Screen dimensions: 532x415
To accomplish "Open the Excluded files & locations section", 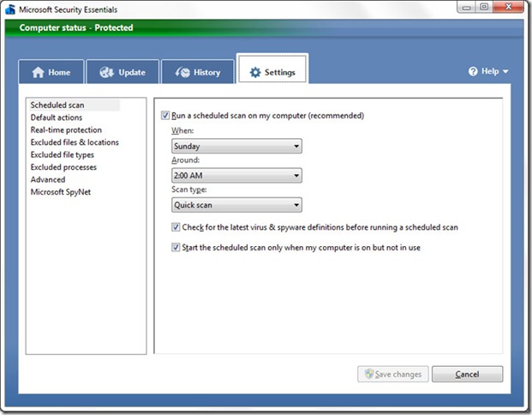I will point(75,142).
